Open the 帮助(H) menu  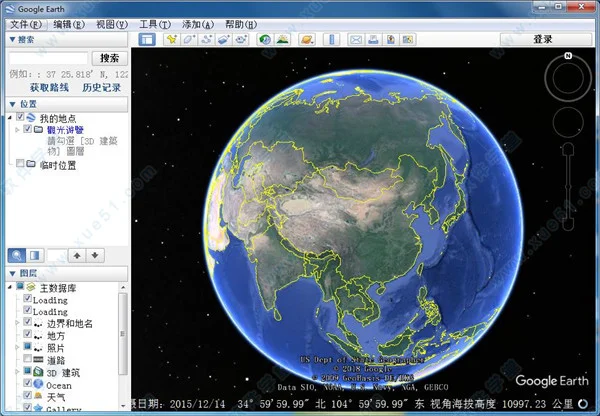(x=241, y=25)
